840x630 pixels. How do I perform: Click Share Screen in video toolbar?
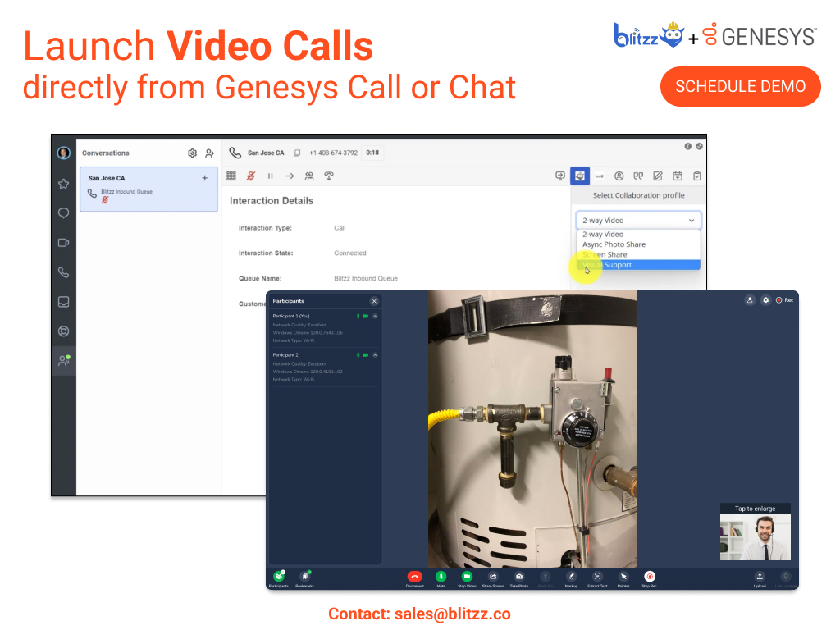[x=493, y=578]
